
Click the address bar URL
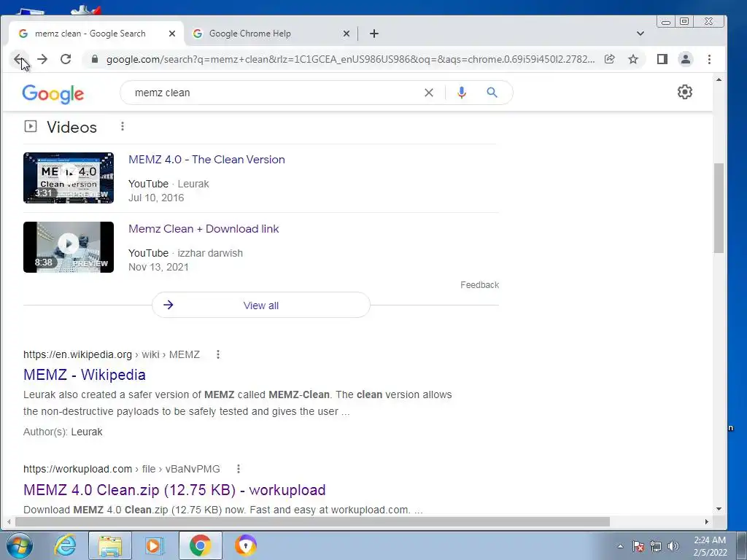[x=350, y=59]
